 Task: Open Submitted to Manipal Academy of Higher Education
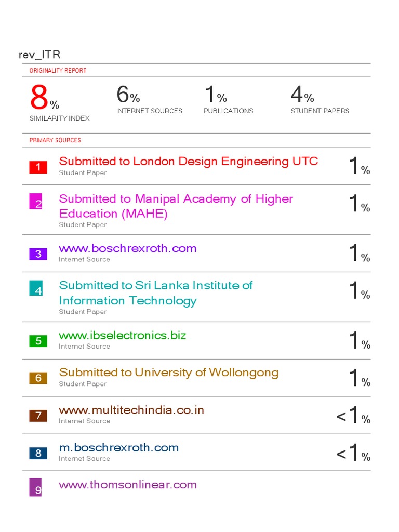[176, 206]
